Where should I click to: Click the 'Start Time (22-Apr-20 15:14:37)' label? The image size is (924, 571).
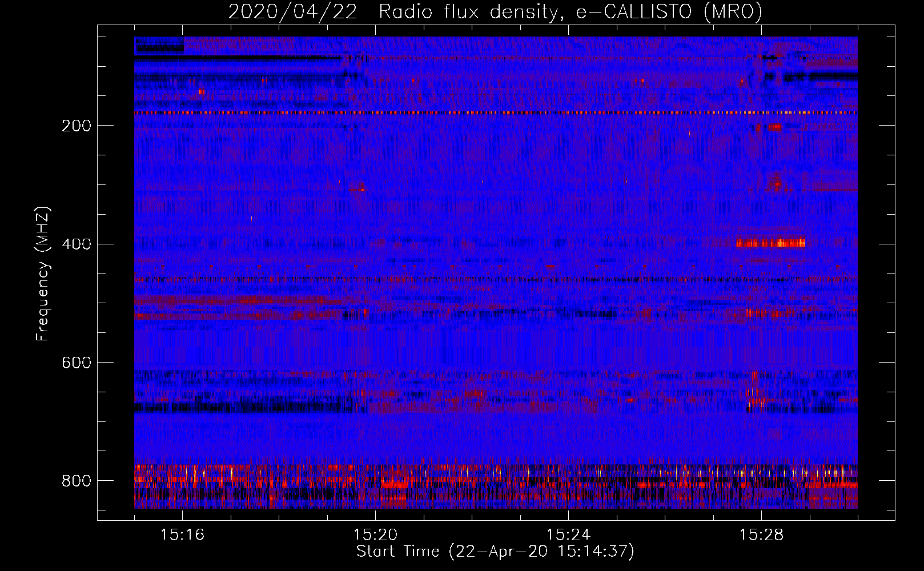pyautogui.click(x=495, y=552)
